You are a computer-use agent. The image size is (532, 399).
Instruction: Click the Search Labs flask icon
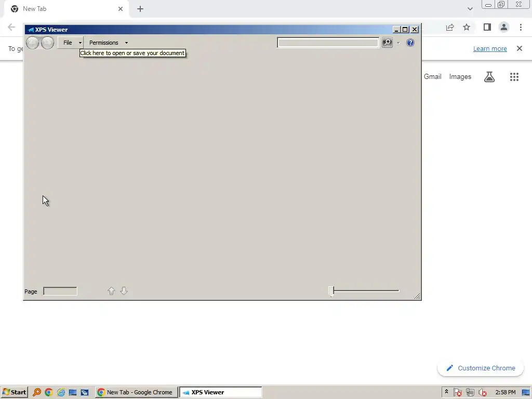click(x=489, y=77)
